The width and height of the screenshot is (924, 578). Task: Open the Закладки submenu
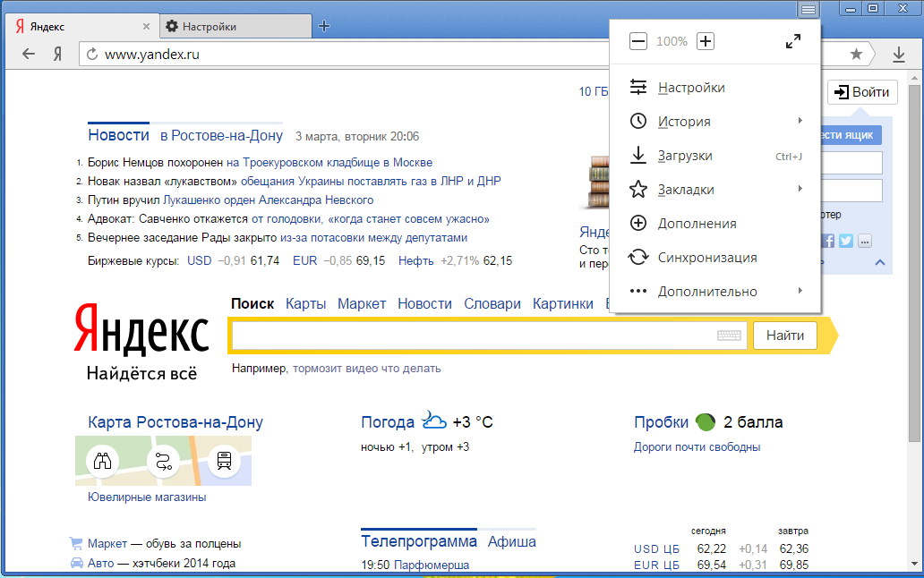tap(715, 190)
